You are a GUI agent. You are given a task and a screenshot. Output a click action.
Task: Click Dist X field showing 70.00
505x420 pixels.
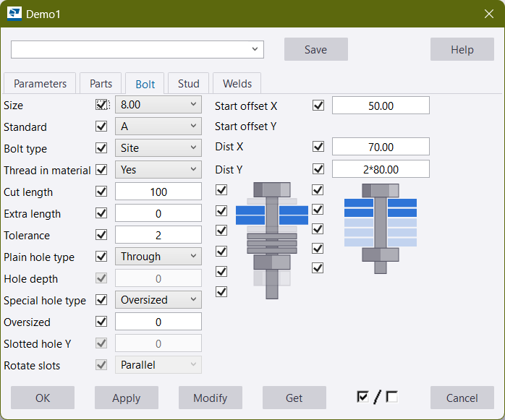[381, 147]
